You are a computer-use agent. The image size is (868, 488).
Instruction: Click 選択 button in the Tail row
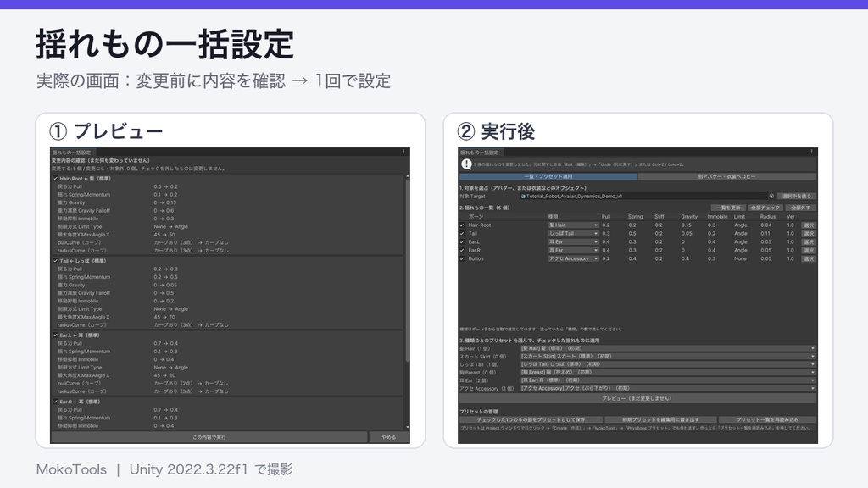tap(809, 234)
